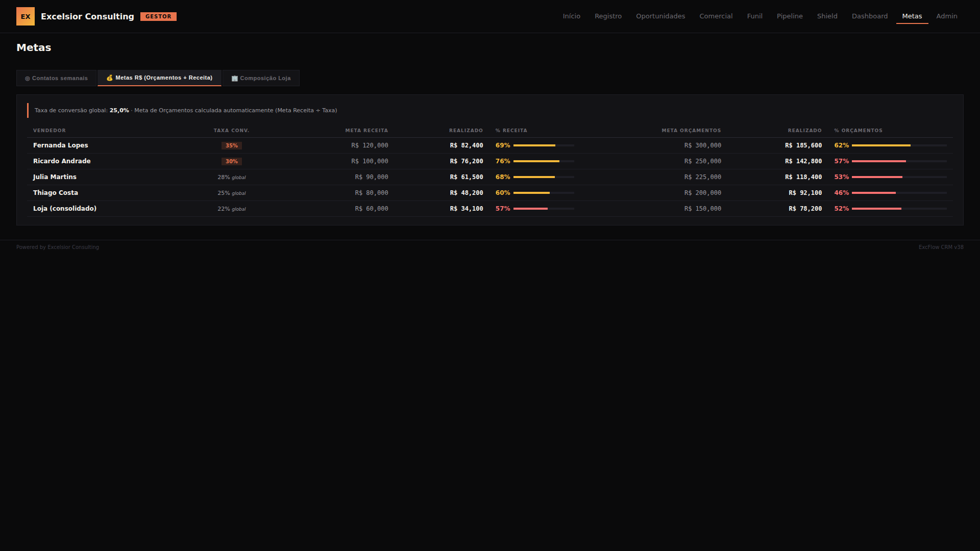Open the Admin page

click(946, 16)
